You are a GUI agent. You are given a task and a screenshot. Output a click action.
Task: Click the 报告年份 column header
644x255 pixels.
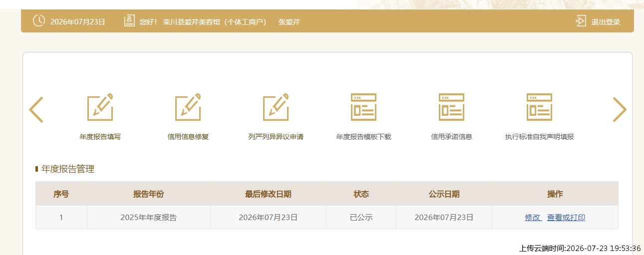click(148, 194)
